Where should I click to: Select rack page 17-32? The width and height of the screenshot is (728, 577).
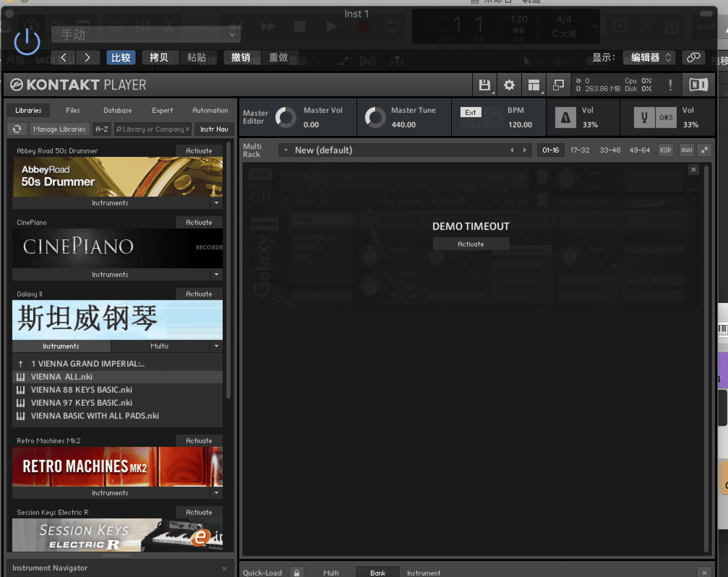(x=580, y=150)
